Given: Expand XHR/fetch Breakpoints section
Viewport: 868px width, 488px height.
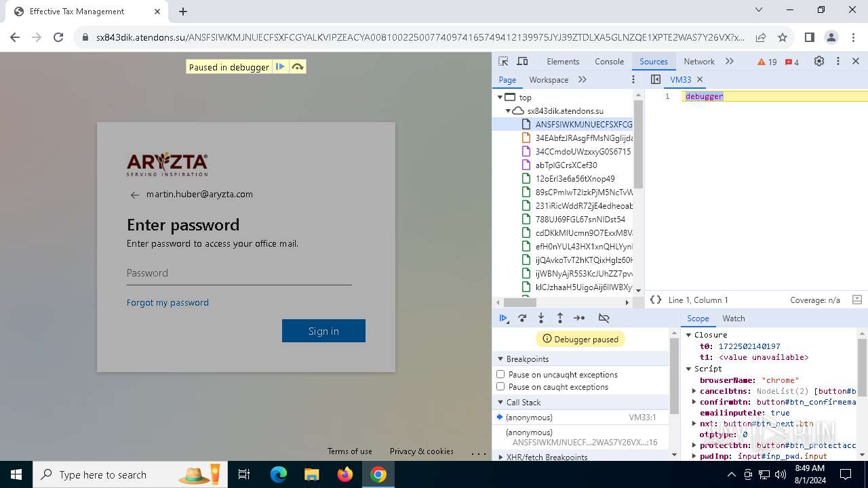Looking at the screenshot, I should [500, 457].
